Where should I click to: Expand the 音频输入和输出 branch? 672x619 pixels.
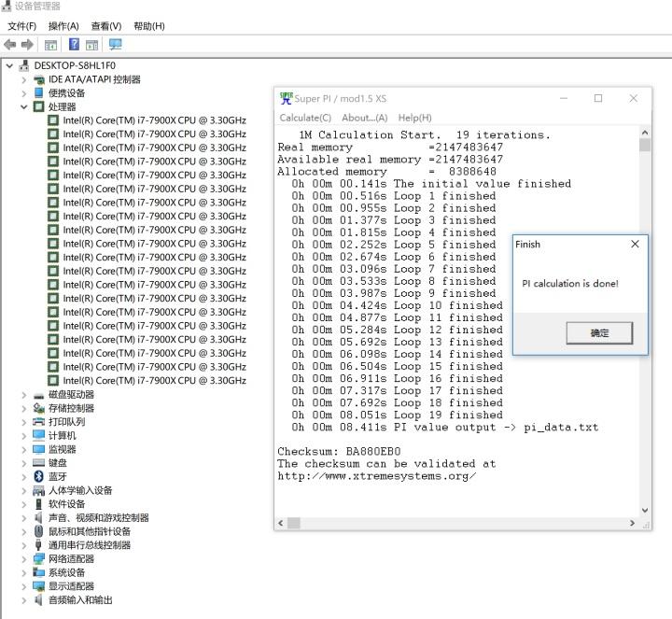tap(24, 600)
